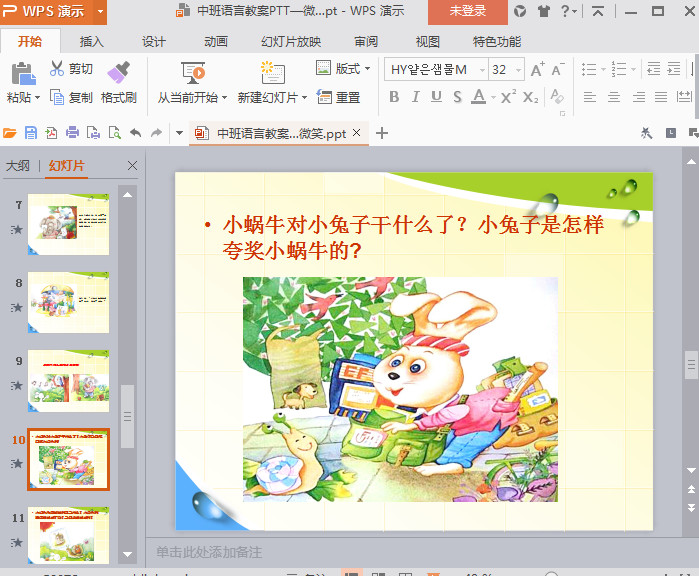The width and height of the screenshot is (699, 576).
Task: Justify text alignment
Action: pyautogui.click(x=661, y=97)
